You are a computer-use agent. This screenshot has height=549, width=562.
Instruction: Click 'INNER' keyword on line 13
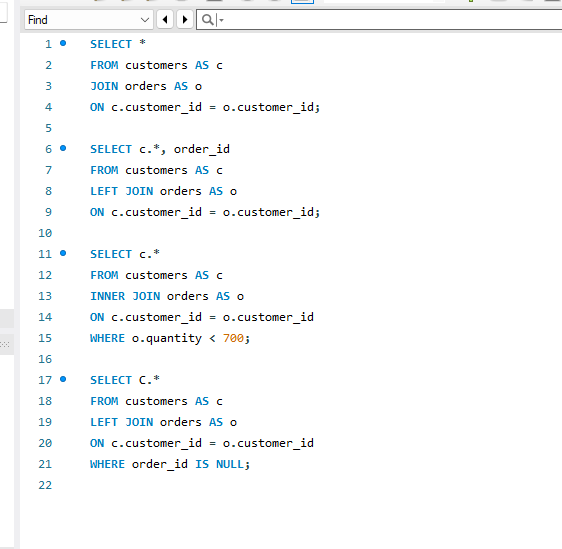click(108, 296)
